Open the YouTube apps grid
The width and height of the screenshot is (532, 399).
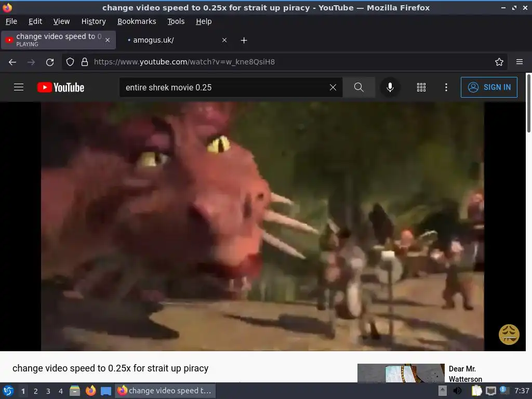click(x=421, y=87)
